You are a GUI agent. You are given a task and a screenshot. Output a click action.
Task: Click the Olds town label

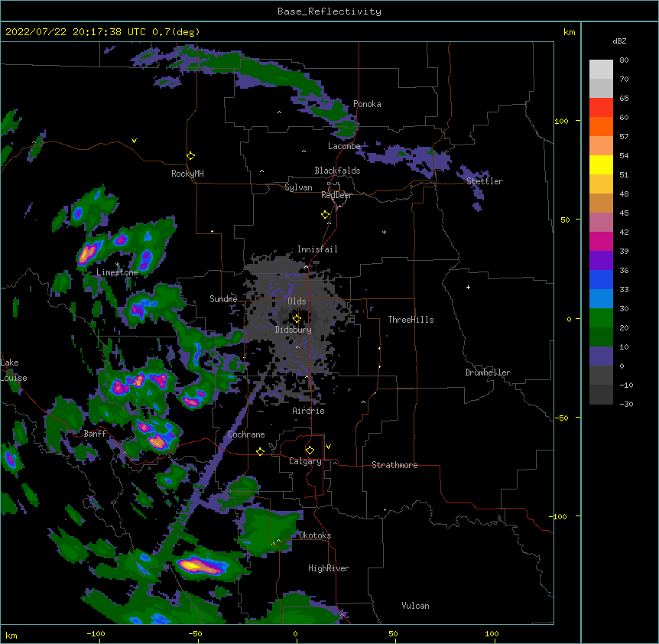[x=297, y=301]
